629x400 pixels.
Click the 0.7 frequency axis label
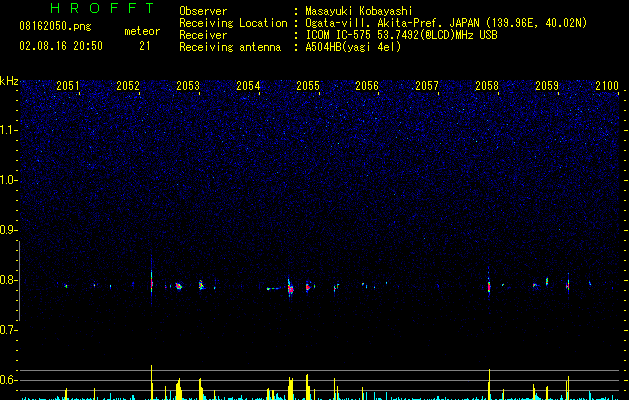9,330
